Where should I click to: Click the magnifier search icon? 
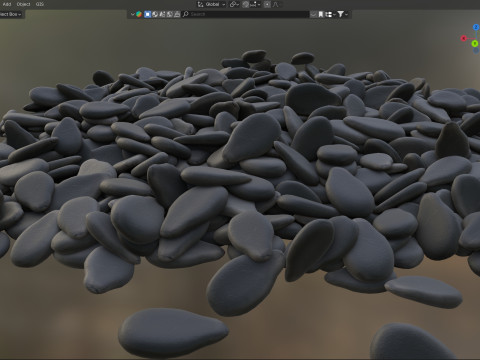[186, 14]
